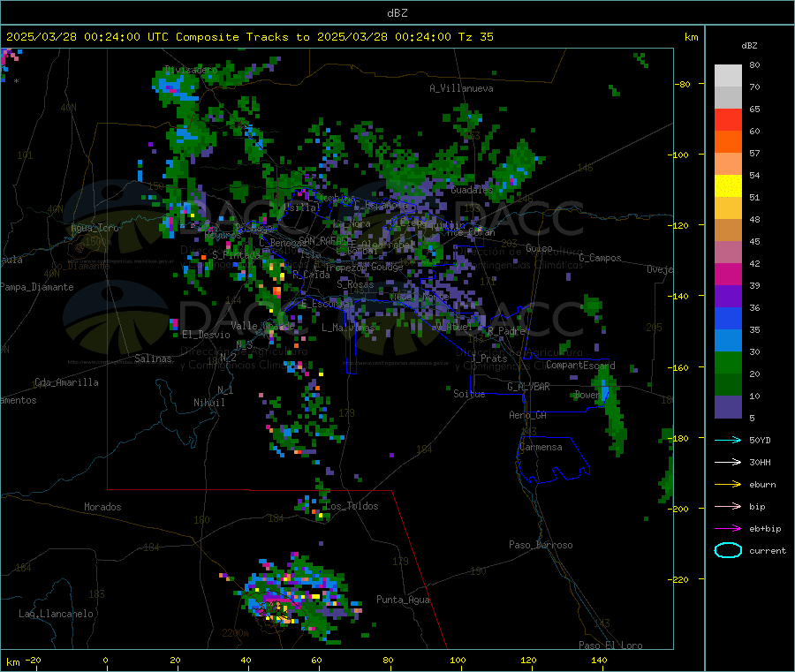Image resolution: width=795 pixels, height=672 pixels.
Task: Pick the red 60-65 dBZ swatch
Action: click(728, 120)
